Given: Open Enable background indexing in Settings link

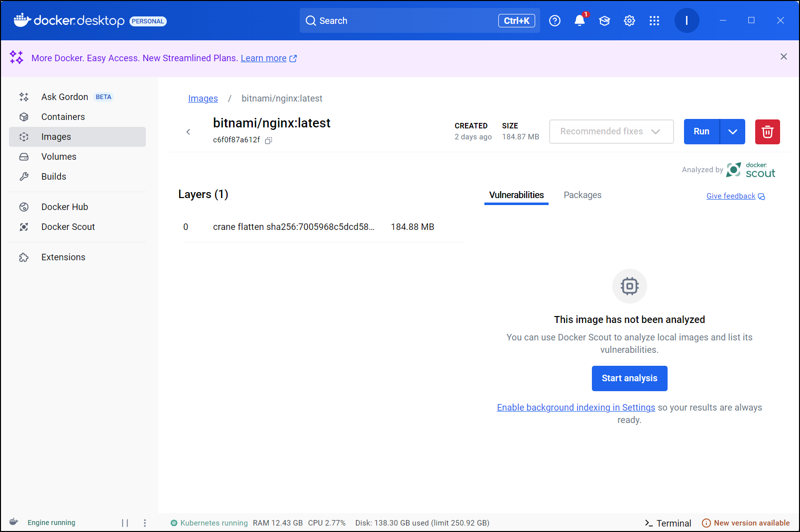Looking at the screenshot, I should click(576, 408).
